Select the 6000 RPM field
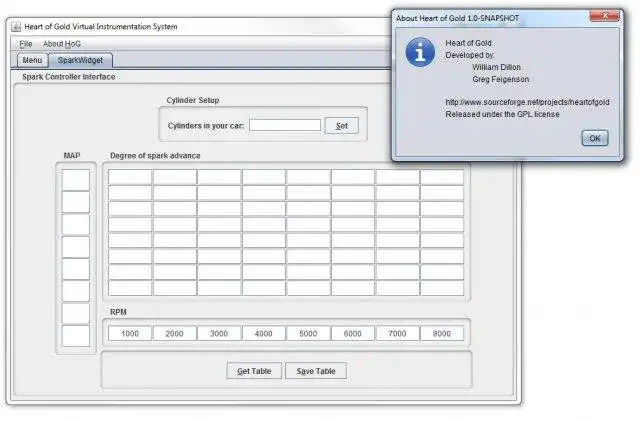This screenshot has width=640, height=421. tap(352, 333)
